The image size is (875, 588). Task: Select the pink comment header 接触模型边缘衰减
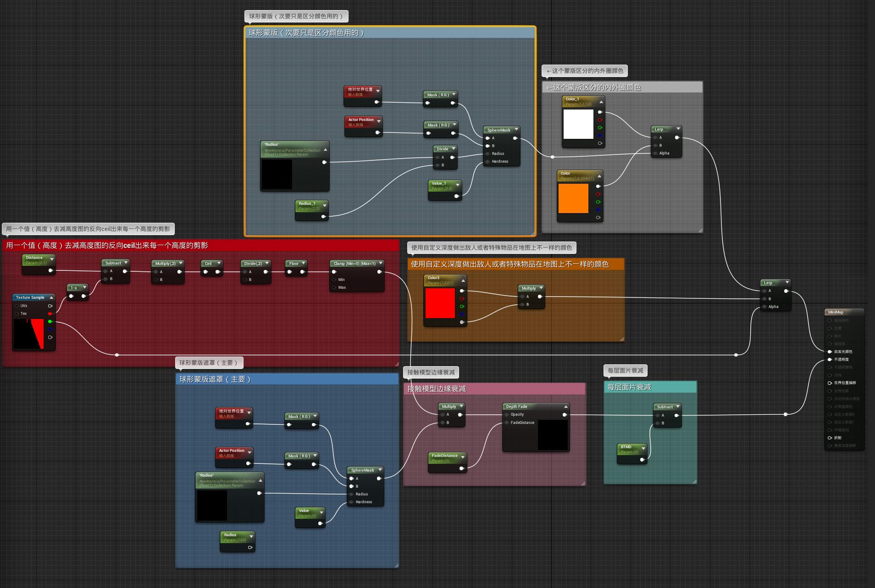(494, 389)
